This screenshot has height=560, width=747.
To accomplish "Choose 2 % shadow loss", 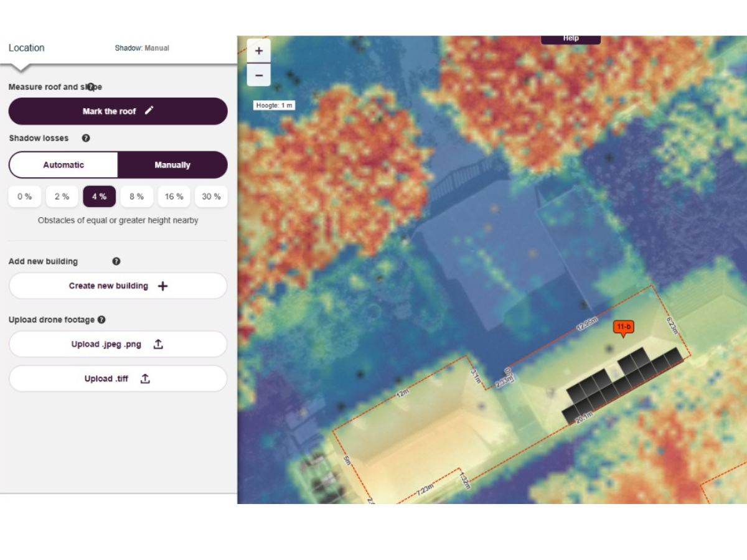I will click(62, 197).
